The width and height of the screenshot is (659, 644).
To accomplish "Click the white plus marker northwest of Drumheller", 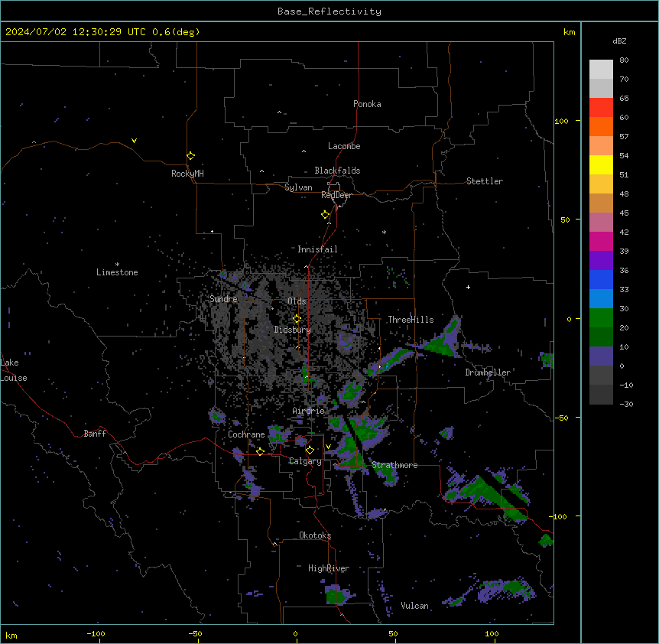I will [x=468, y=287].
